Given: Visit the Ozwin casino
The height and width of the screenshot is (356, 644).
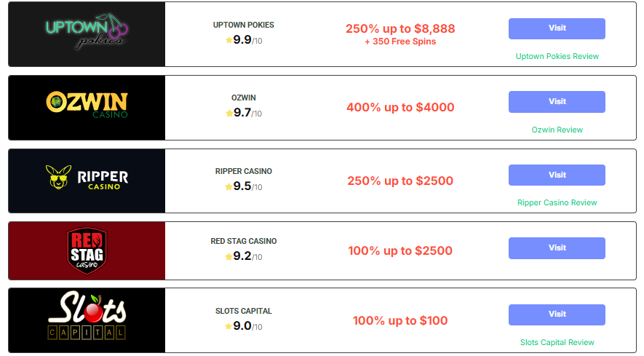Looking at the screenshot, I should [x=557, y=101].
